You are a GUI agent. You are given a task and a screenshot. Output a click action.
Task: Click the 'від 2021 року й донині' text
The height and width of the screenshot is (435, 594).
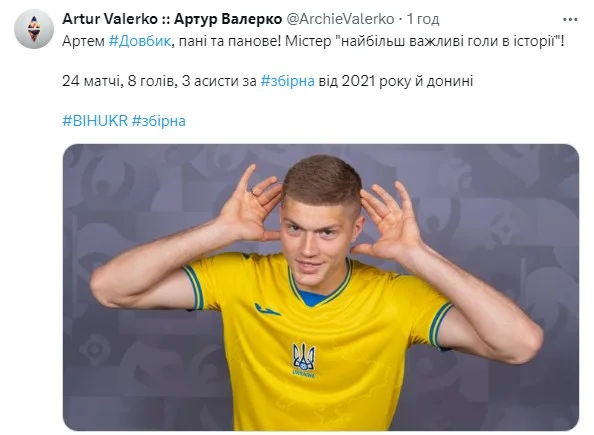pos(395,81)
